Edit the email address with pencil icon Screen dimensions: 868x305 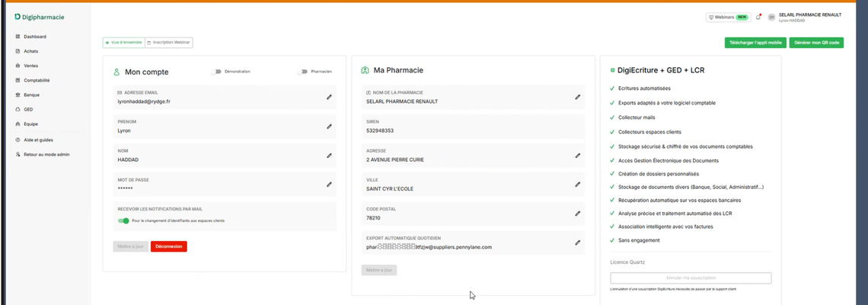(329, 97)
